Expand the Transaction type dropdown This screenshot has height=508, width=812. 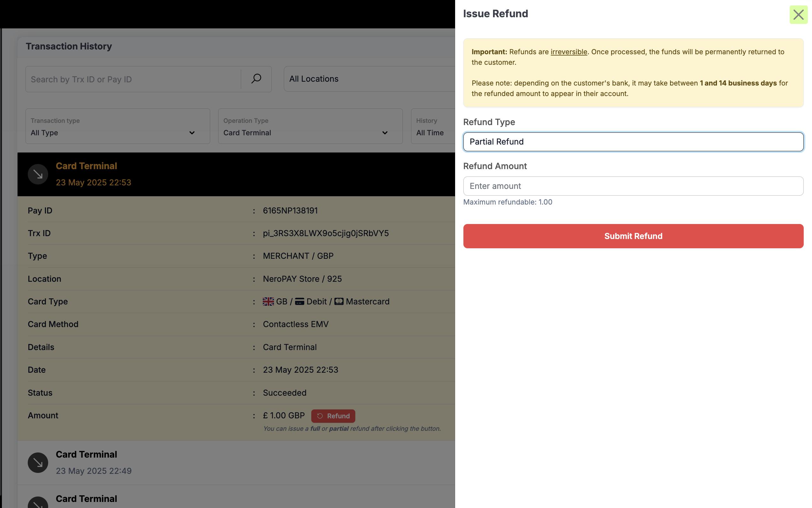tap(118, 126)
